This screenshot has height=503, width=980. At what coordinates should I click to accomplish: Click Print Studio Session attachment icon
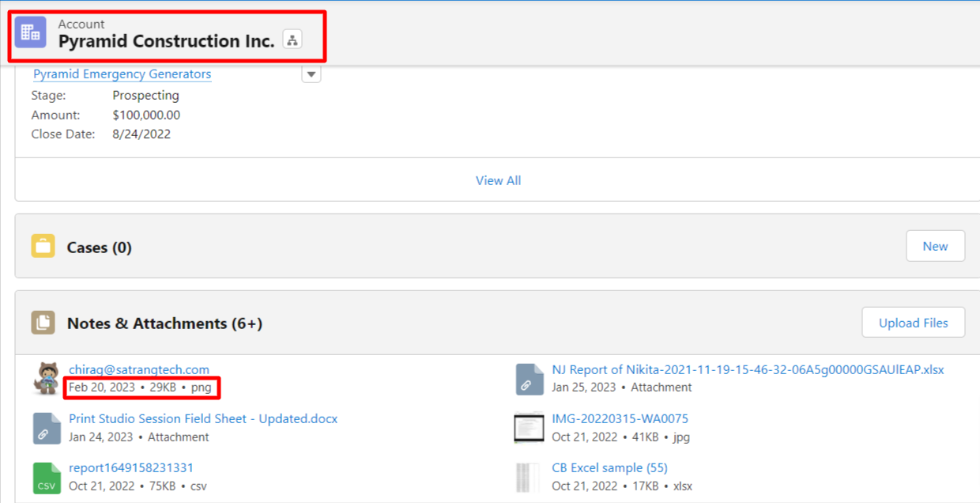[x=47, y=428]
